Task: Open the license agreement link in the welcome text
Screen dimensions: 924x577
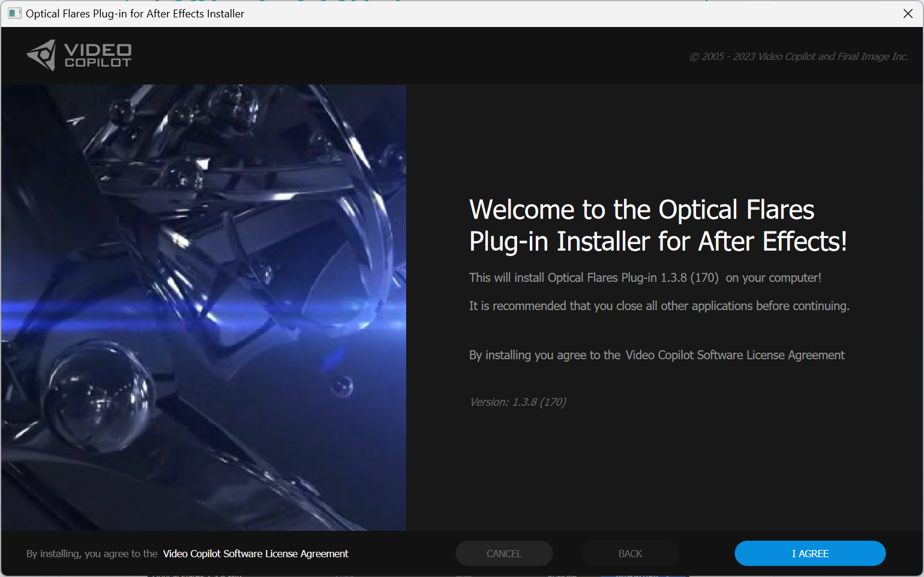Action: click(x=735, y=355)
